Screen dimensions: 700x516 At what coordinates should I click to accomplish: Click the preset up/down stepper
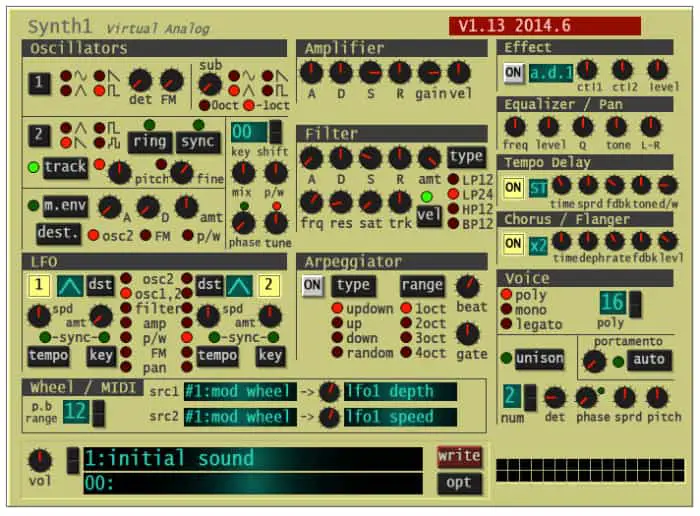[x=73, y=460]
